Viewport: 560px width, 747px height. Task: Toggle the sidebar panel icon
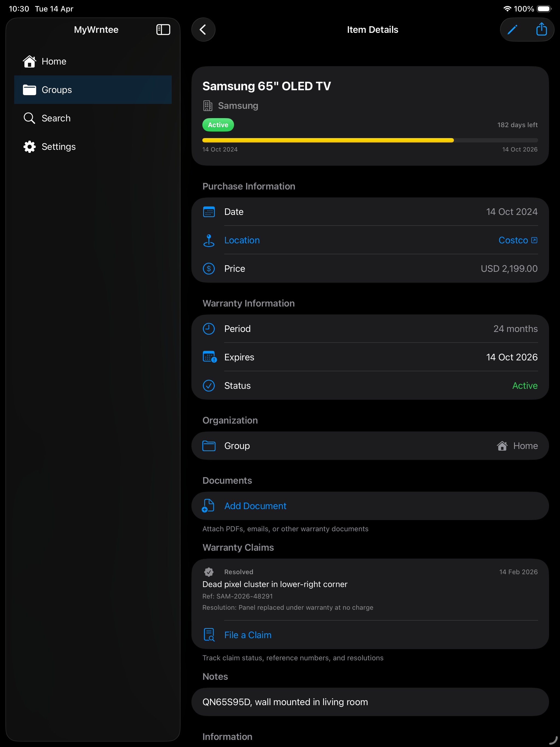click(163, 29)
